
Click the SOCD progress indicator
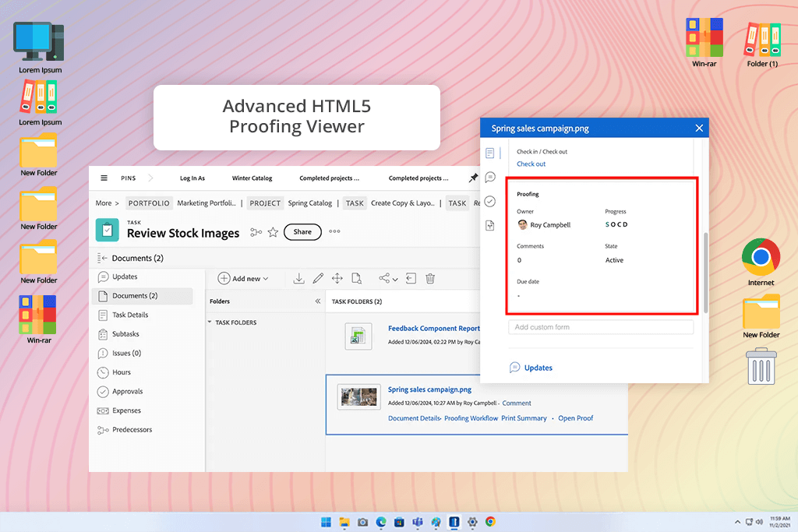616,224
